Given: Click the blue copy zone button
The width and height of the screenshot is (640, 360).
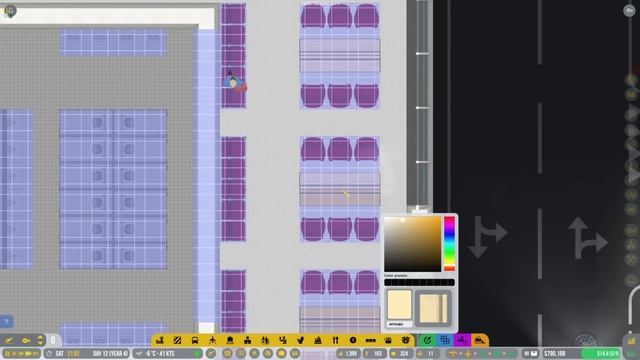Looking at the screenshot, I should (445, 340).
